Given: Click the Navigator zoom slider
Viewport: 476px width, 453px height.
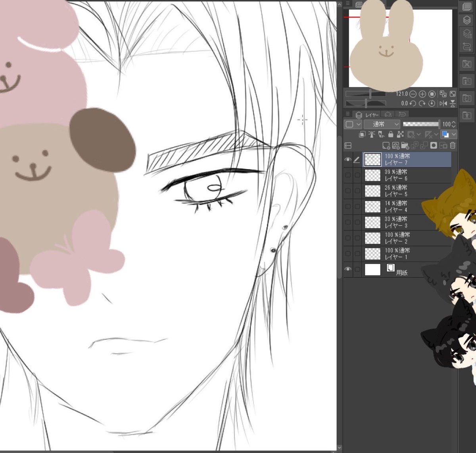Looking at the screenshot, I should [365, 94].
